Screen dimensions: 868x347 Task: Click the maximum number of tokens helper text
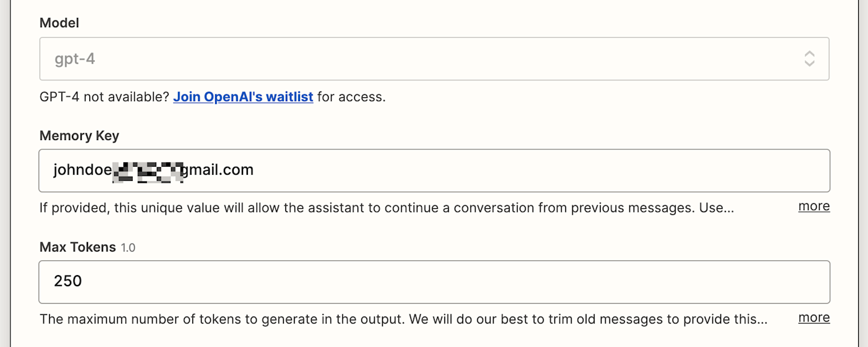[404, 319]
